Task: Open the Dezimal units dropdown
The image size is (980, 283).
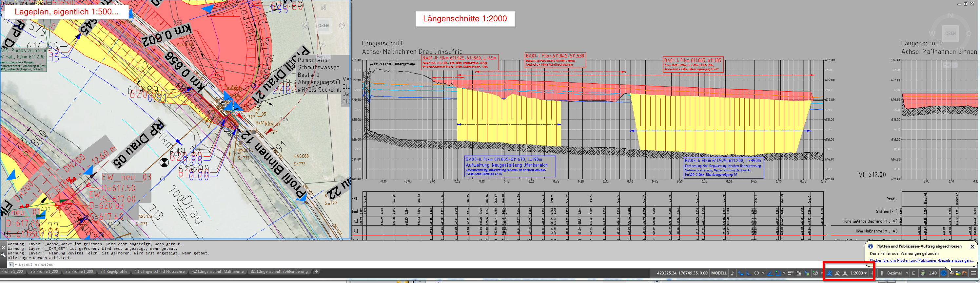Action: pyautogui.click(x=897, y=273)
